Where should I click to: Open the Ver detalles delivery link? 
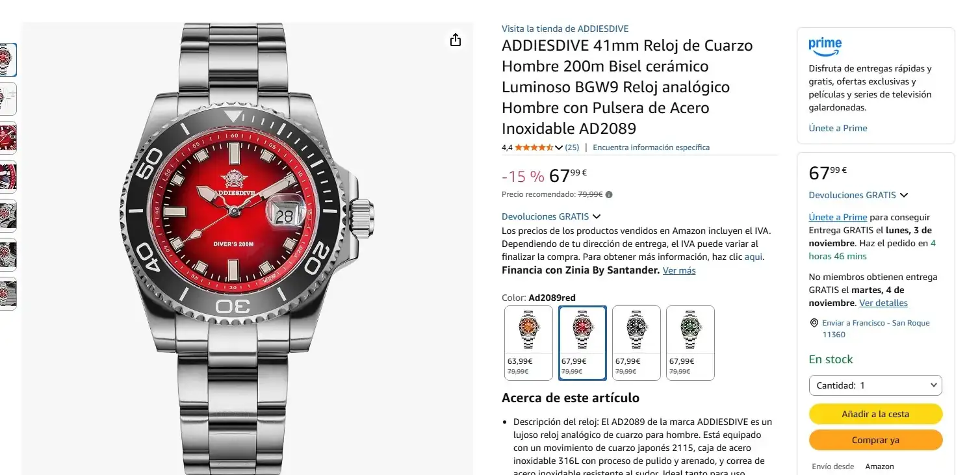click(x=883, y=303)
